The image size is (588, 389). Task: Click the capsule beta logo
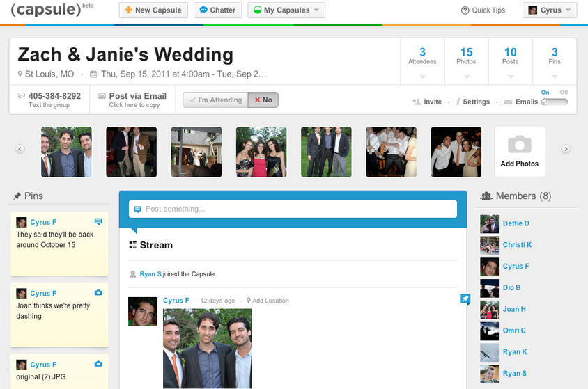pos(52,9)
